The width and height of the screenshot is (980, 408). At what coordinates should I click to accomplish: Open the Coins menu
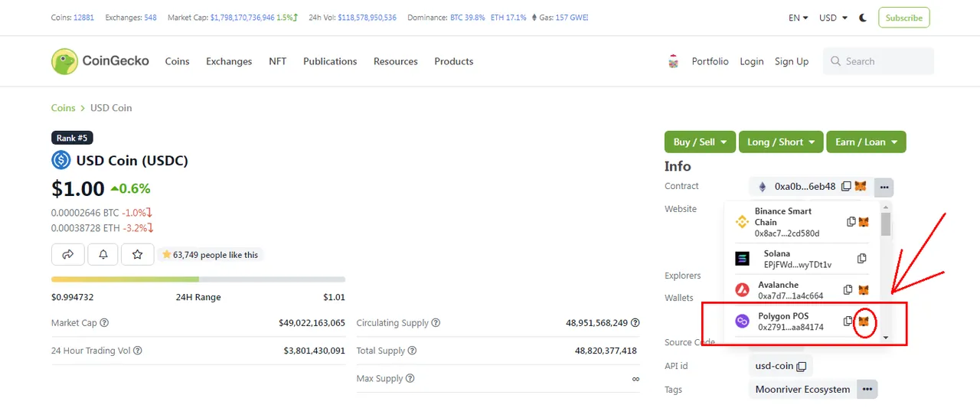click(177, 61)
